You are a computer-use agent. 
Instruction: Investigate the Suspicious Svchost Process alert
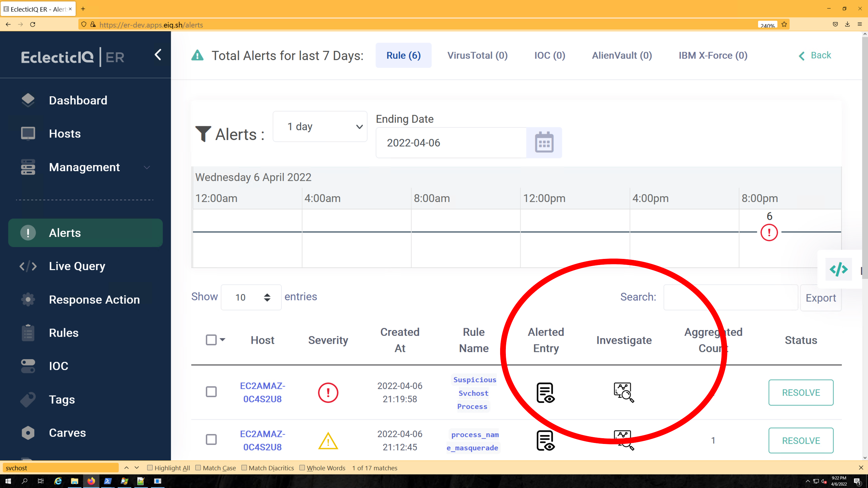[624, 392]
